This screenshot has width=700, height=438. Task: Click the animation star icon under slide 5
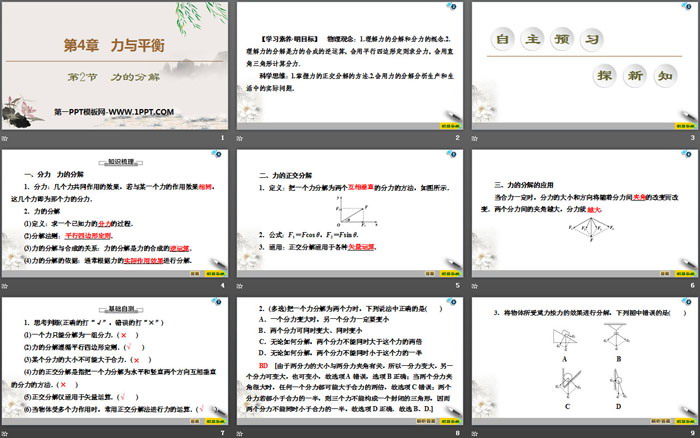(240, 286)
